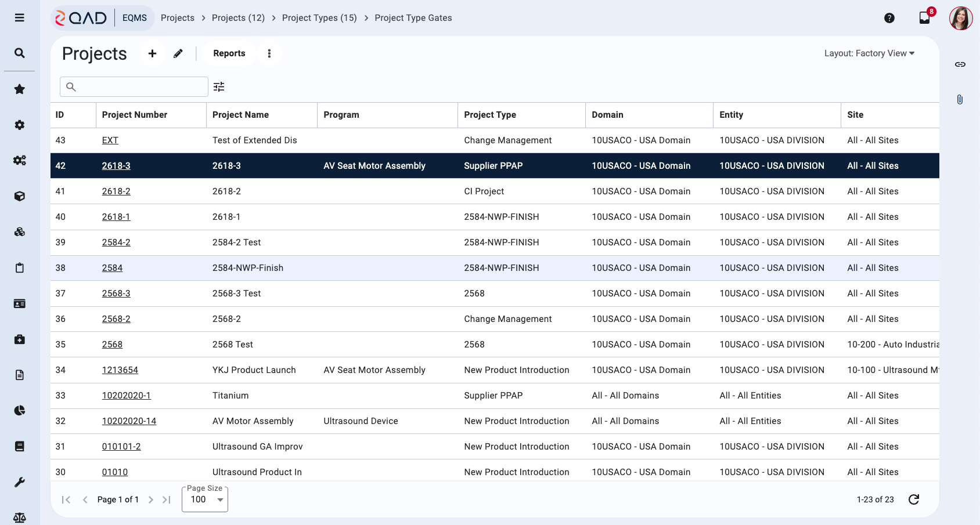This screenshot has height=525, width=980.
Task: Select 'YKJ Product Launch' project name cell
Action: pyautogui.click(x=262, y=370)
